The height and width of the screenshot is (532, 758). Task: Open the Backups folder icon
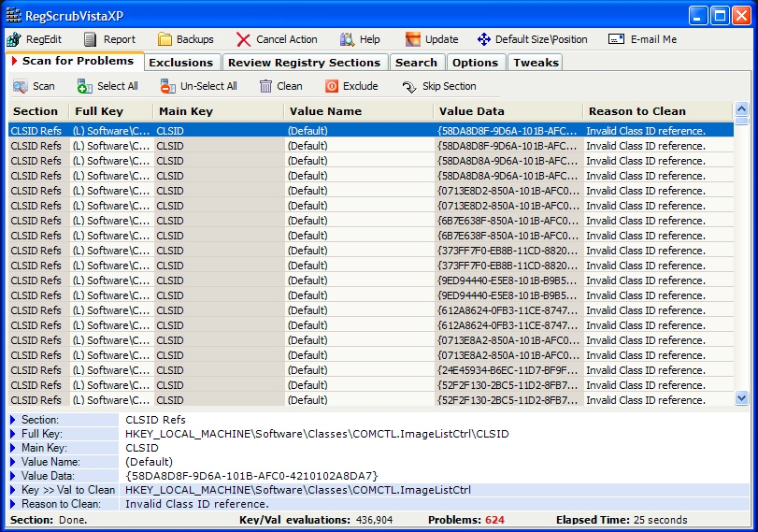point(164,39)
